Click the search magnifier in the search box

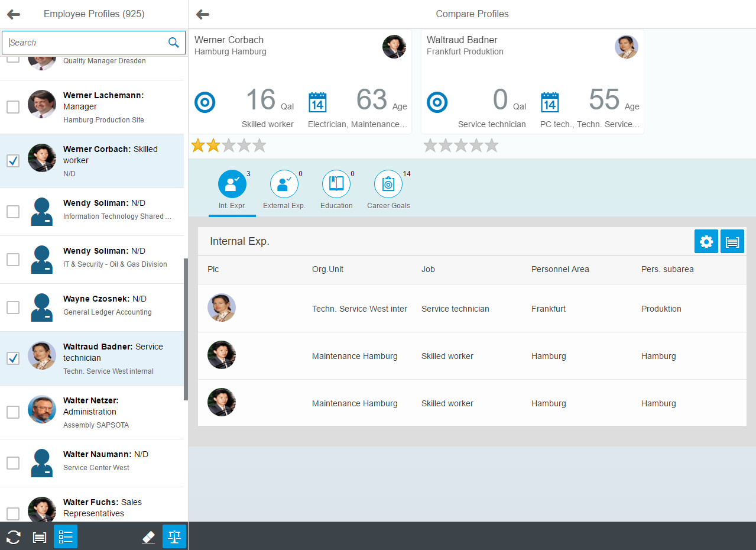(173, 42)
